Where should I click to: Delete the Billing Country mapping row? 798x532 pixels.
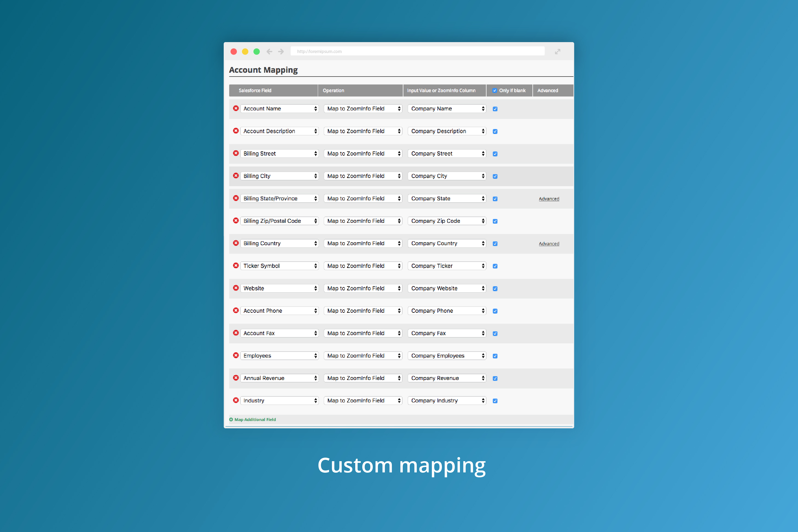236,243
